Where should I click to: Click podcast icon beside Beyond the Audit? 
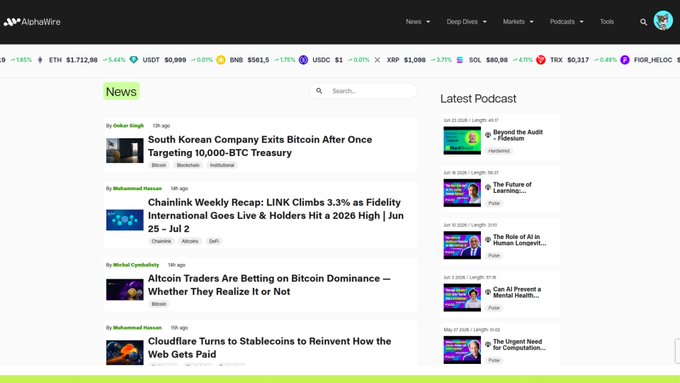[x=488, y=135]
